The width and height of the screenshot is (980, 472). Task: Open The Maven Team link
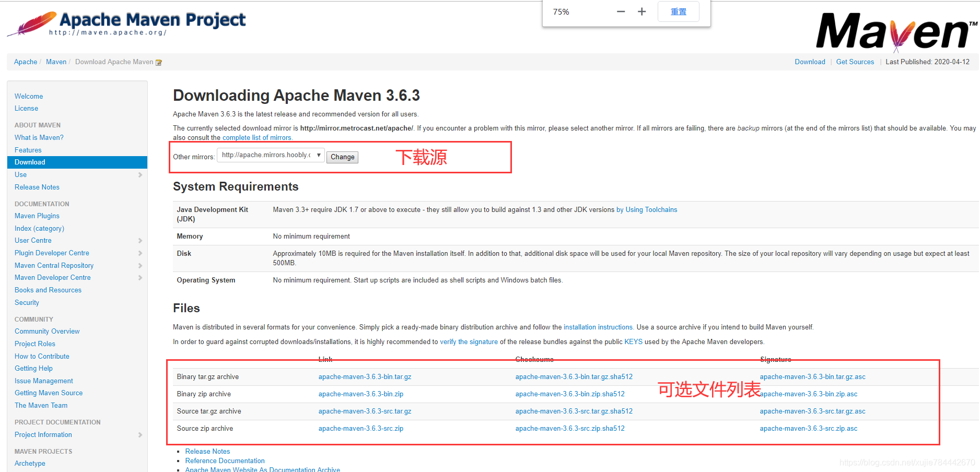(41, 406)
